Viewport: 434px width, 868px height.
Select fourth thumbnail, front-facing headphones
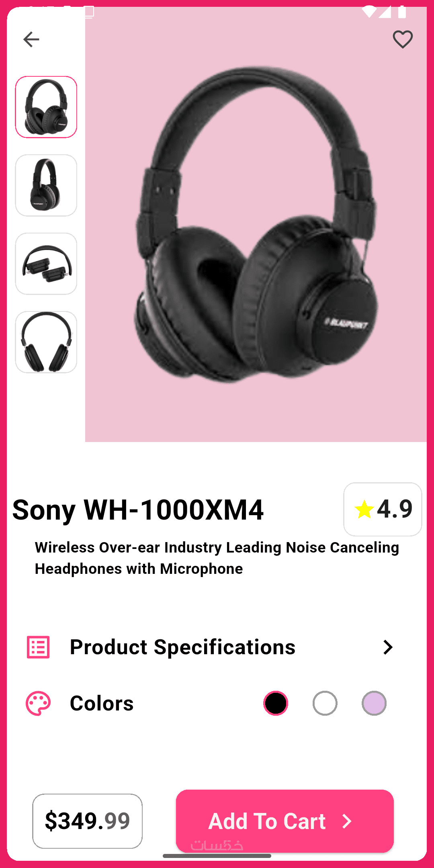coord(46,342)
